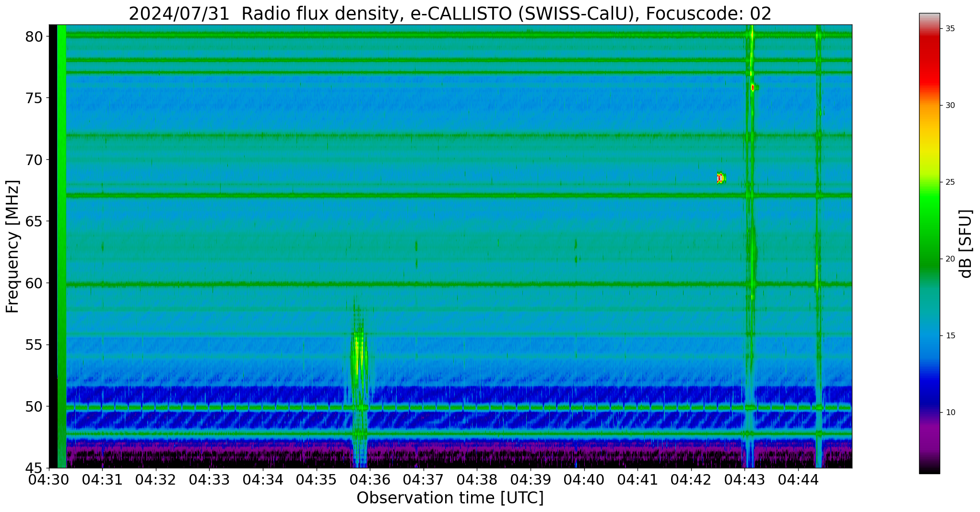Click the colorbar tick label 35
Image resolution: width=980 pixels, height=512 pixels.
950,29
